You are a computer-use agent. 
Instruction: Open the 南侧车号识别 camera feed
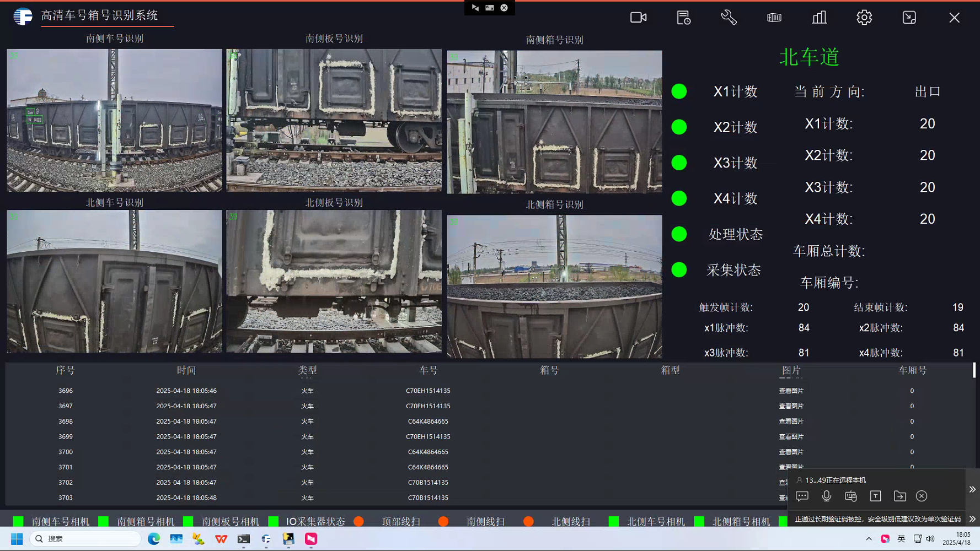[x=114, y=120]
